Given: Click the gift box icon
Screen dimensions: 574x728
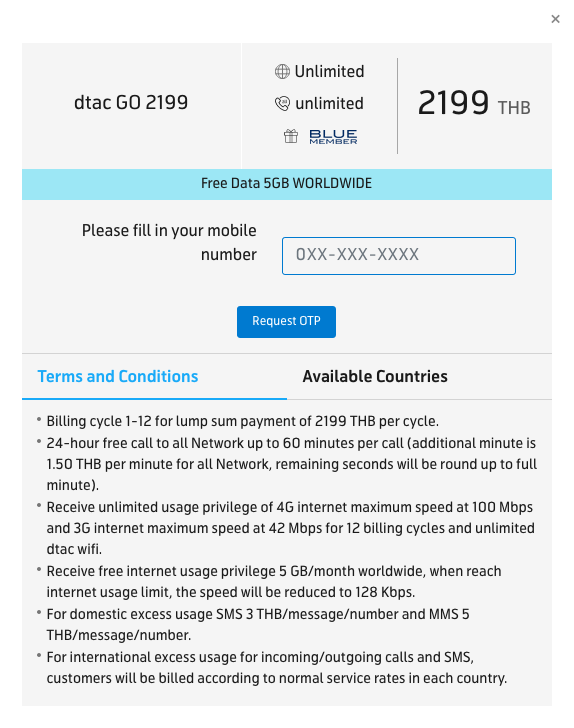Looking at the screenshot, I should click(291, 136).
